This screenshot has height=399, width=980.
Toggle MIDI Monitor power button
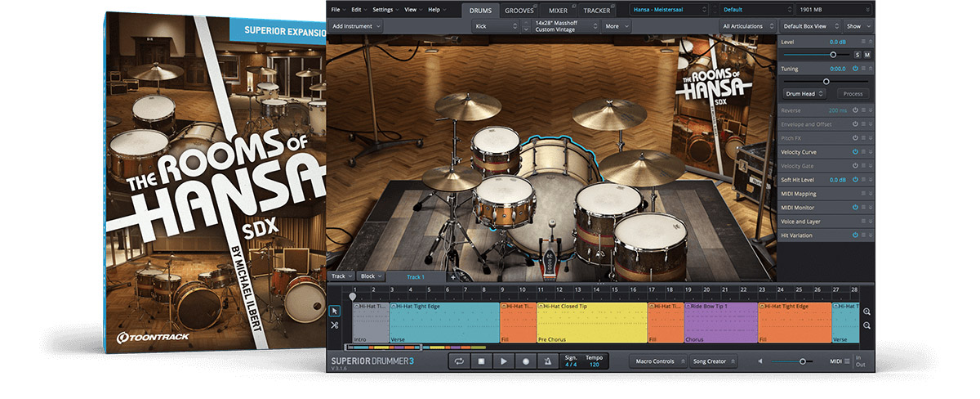[855, 208]
